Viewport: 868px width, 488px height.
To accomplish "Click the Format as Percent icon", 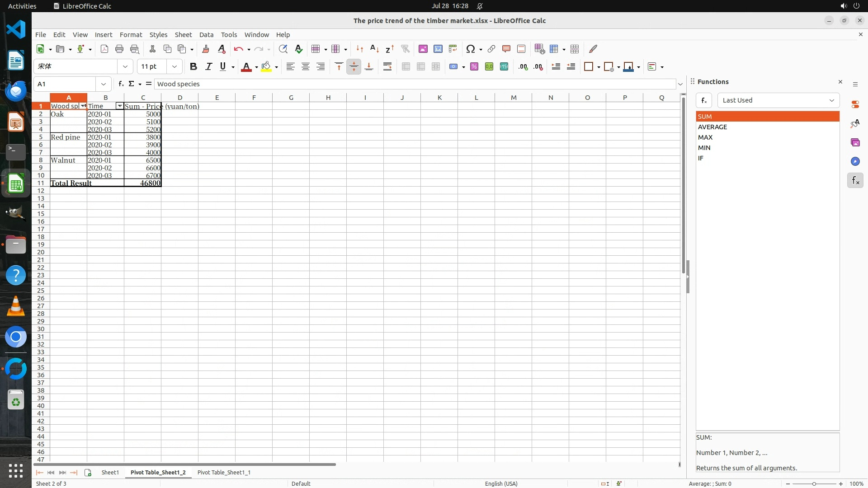I will pos(474,66).
